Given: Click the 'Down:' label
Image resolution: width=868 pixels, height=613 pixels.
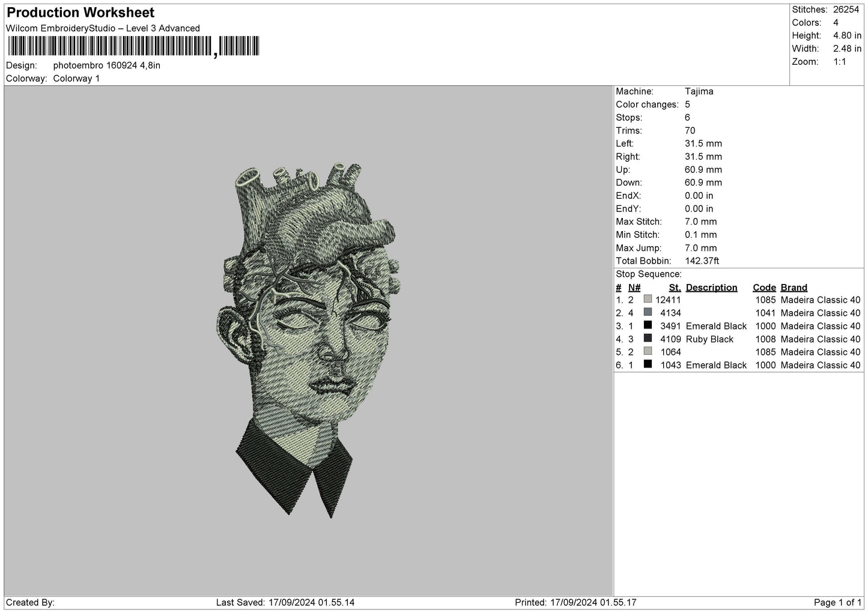Looking at the screenshot, I should (629, 183).
